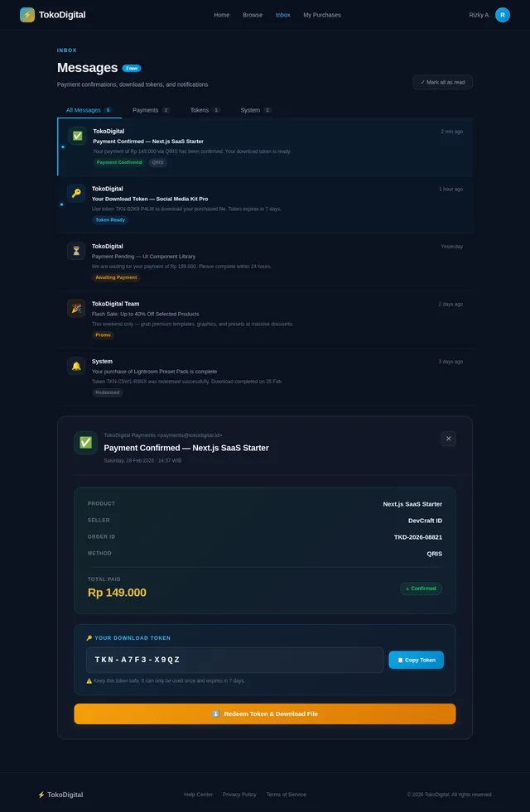Switch to the Payments tab
The width and height of the screenshot is (530, 812).
click(151, 110)
